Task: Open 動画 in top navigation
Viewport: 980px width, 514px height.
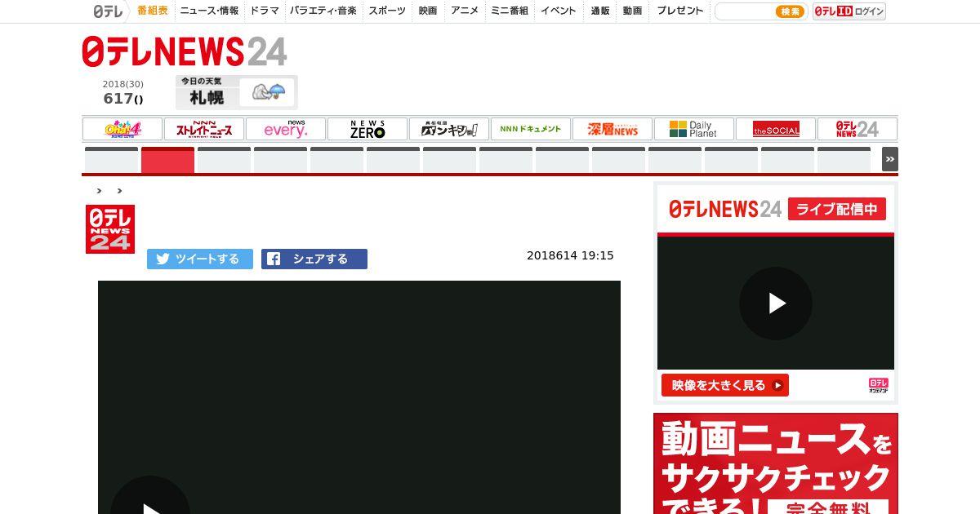Action: point(632,11)
